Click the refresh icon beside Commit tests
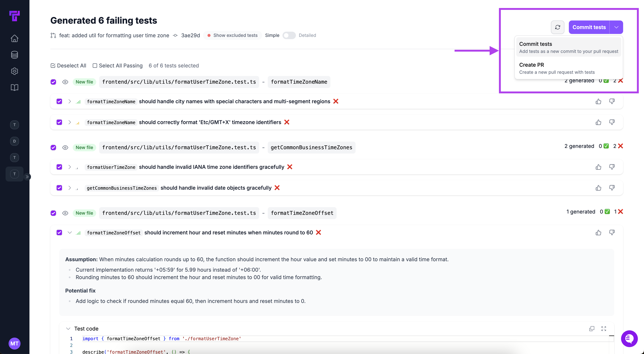644x354 pixels. (x=557, y=27)
